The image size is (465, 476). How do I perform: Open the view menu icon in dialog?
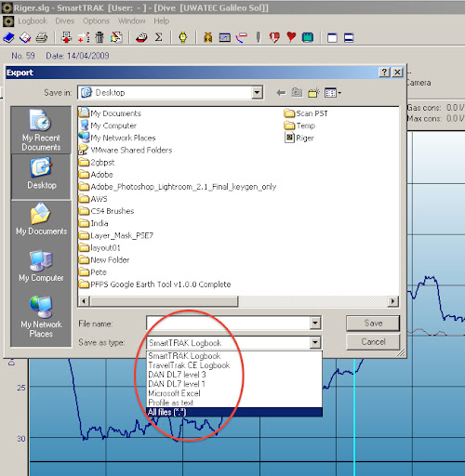333,92
